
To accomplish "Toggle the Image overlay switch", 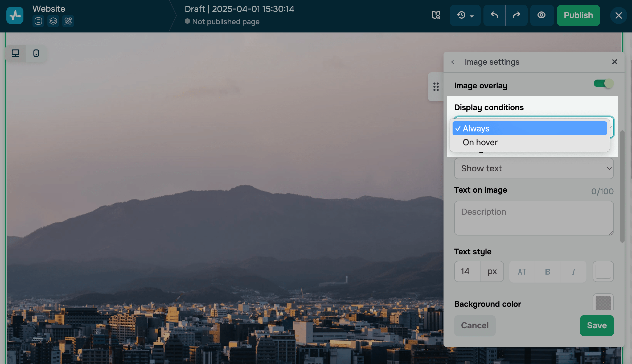I will click(603, 84).
